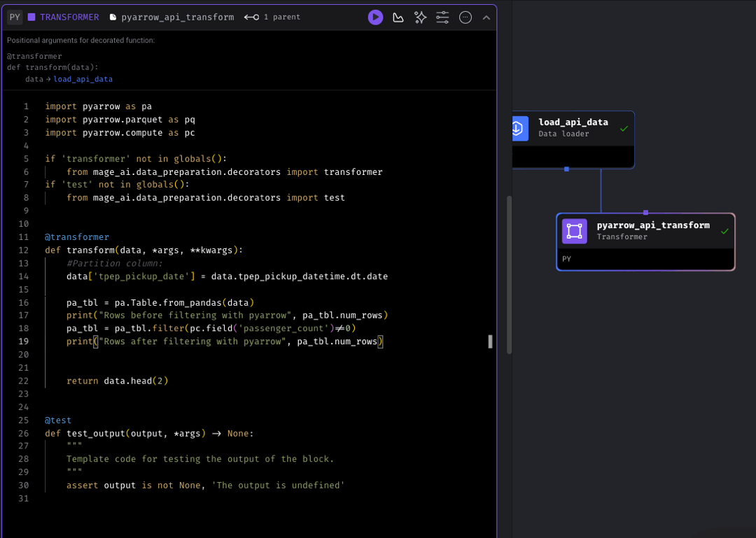The width and height of the screenshot is (756, 538).
Task: Click the '@transformer' text in the arguments preview
Action: [34, 57]
